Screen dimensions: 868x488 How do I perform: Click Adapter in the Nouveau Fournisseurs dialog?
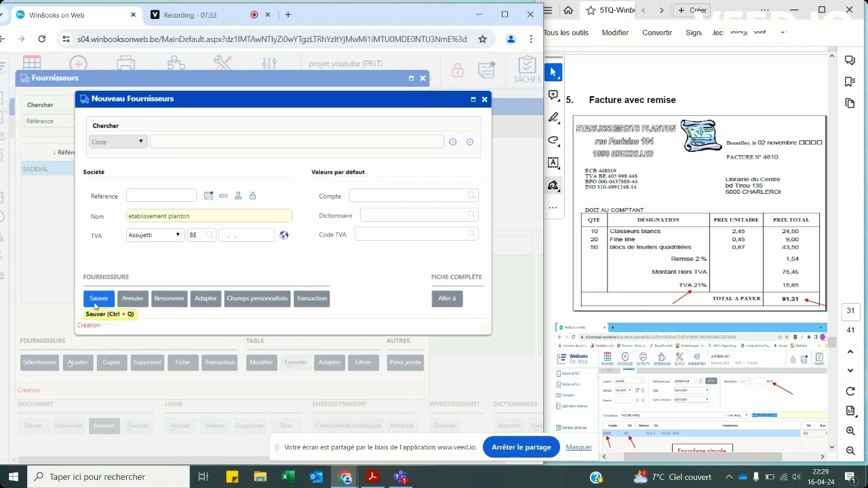click(x=205, y=298)
